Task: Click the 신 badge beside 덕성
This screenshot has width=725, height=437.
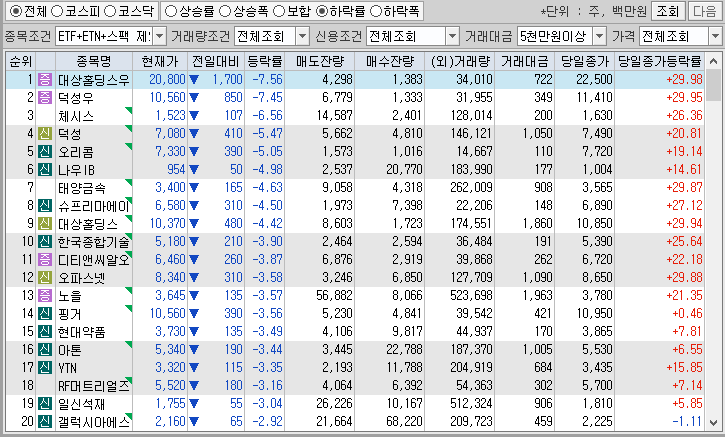Action: 45,134
